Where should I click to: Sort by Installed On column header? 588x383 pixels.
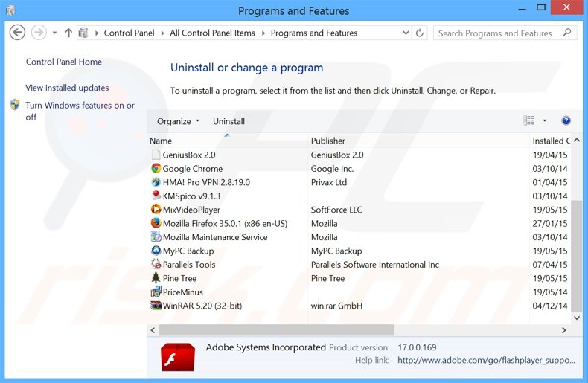point(550,141)
